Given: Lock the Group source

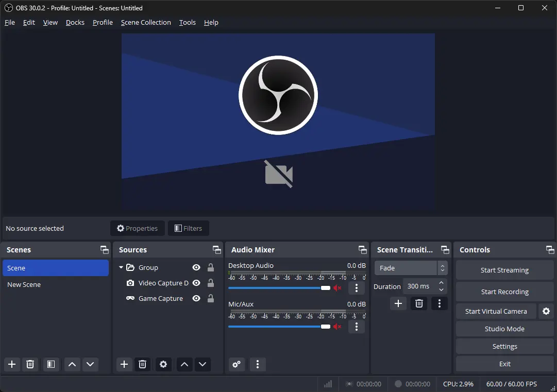Looking at the screenshot, I should point(211,267).
